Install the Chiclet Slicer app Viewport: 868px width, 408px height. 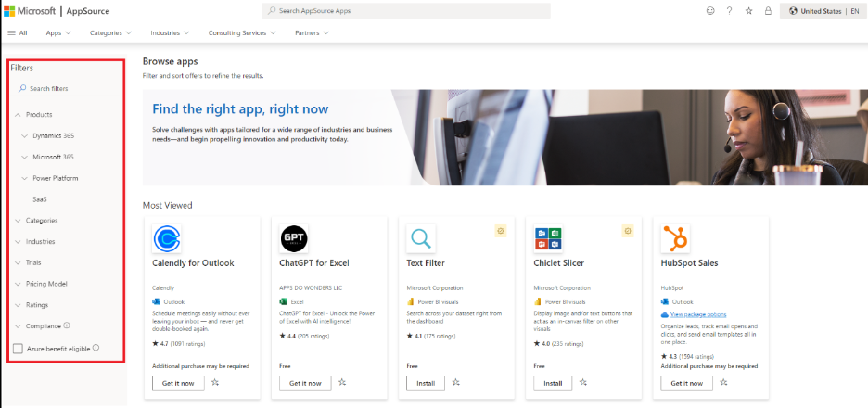[x=553, y=383]
